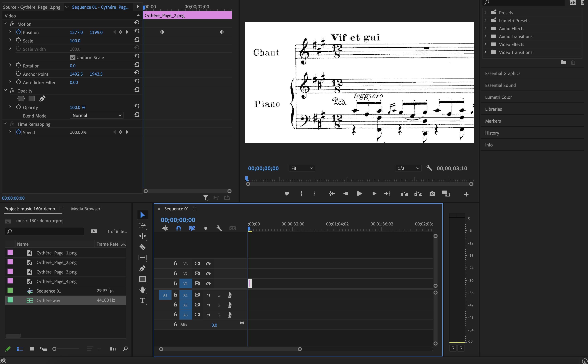
Task: Open the Fit zoom level dropdown
Action: coord(302,168)
